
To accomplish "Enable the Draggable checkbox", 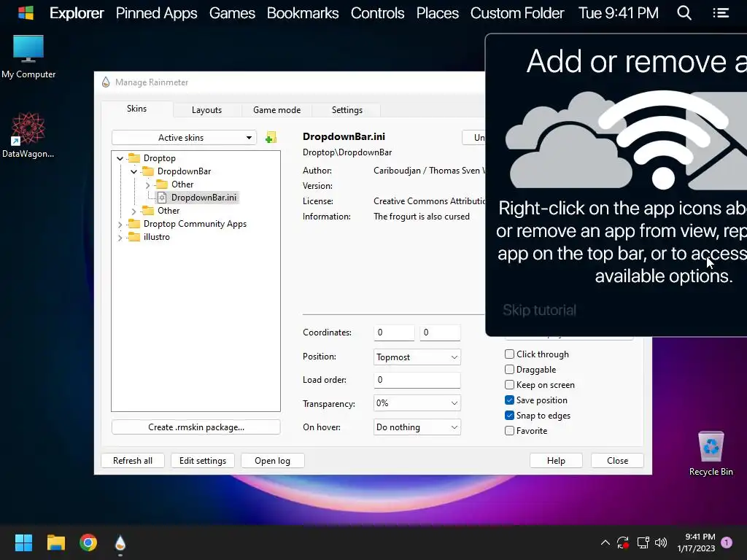I will click(x=509, y=370).
